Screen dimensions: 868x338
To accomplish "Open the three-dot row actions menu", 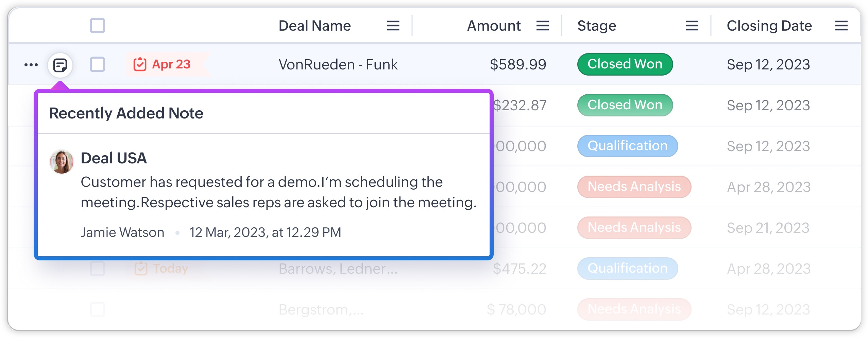I will tap(31, 65).
